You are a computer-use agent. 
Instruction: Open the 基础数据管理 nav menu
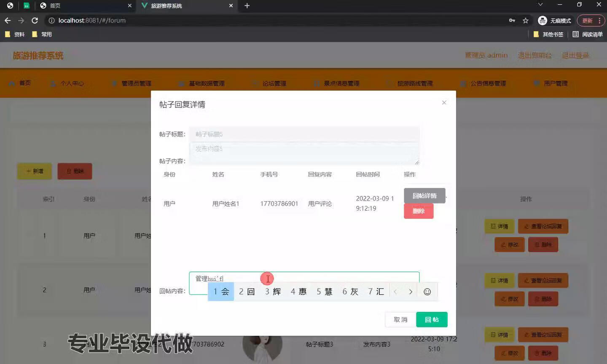[x=201, y=83]
